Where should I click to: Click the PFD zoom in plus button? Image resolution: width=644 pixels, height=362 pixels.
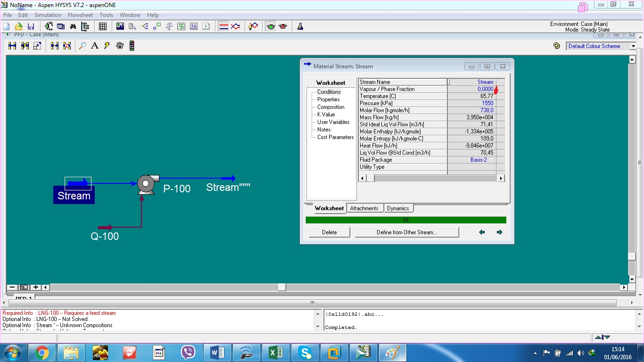pos(35,287)
